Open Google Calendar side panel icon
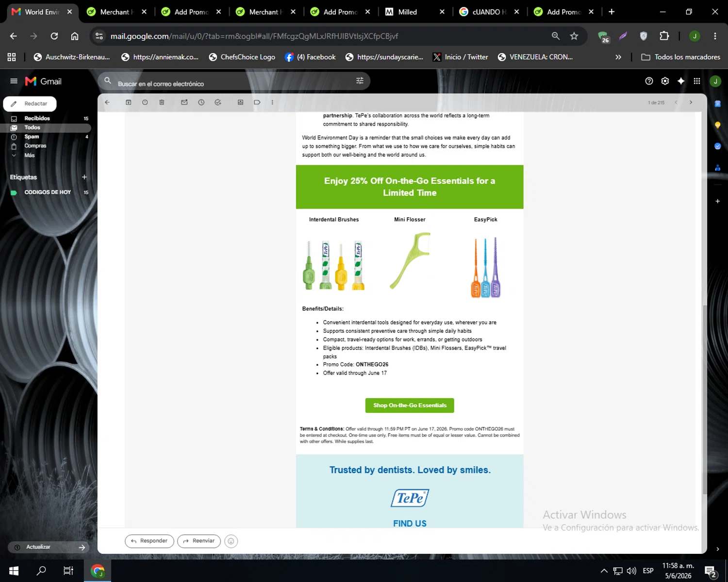The image size is (728, 582). 717,103
